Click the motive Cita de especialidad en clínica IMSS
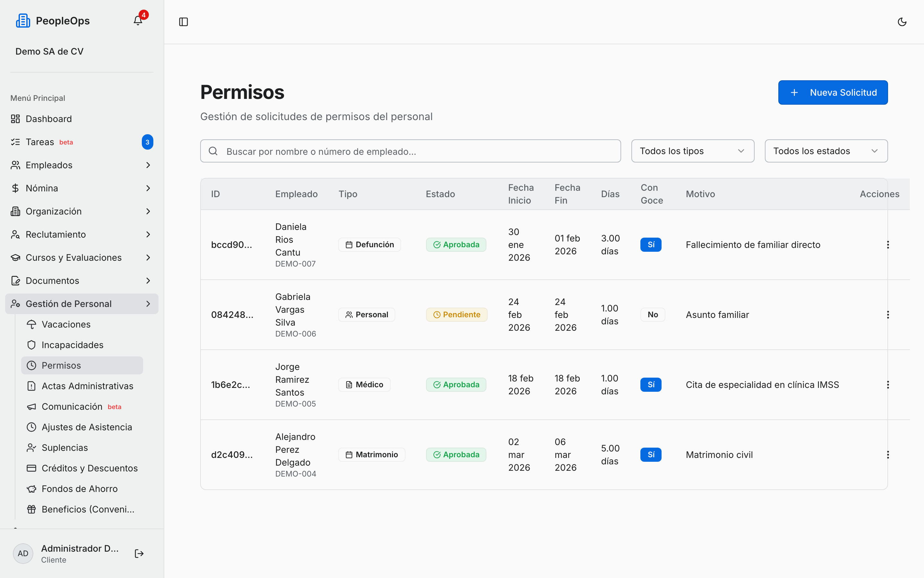 pyautogui.click(x=762, y=385)
